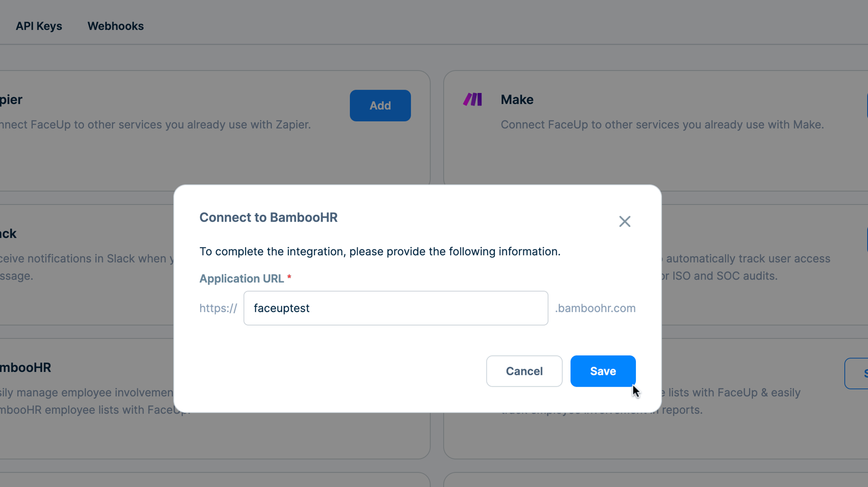
Task: Switch to the API Keys tab
Action: click(x=39, y=26)
